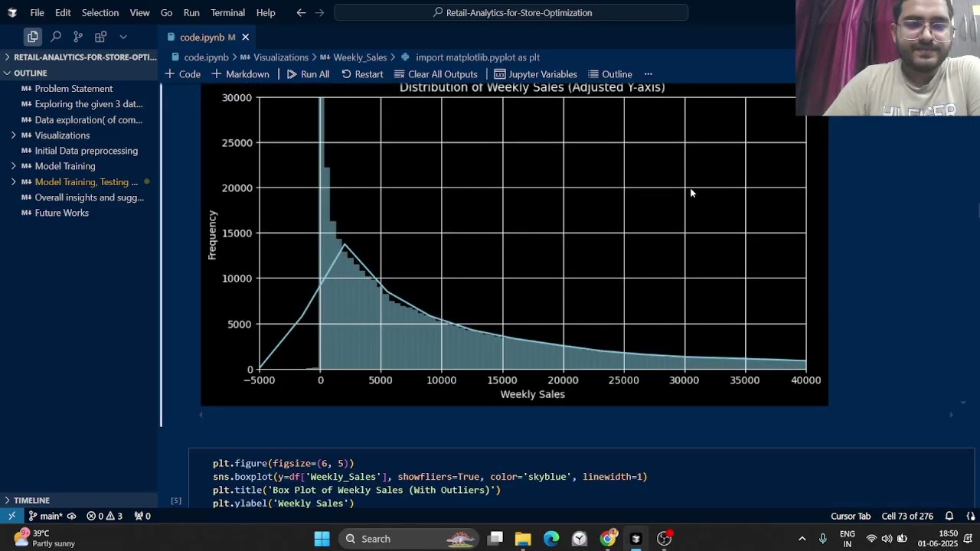Select Overall insights and sugg... outline item
This screenshot has width=980, height=551.
click(x=89, y=197)
